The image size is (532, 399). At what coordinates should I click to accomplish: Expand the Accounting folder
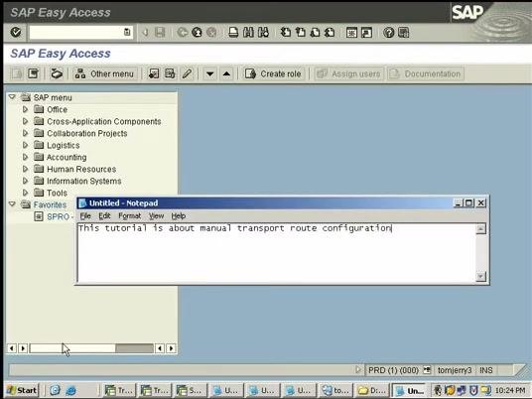click(x=25, y=157)
